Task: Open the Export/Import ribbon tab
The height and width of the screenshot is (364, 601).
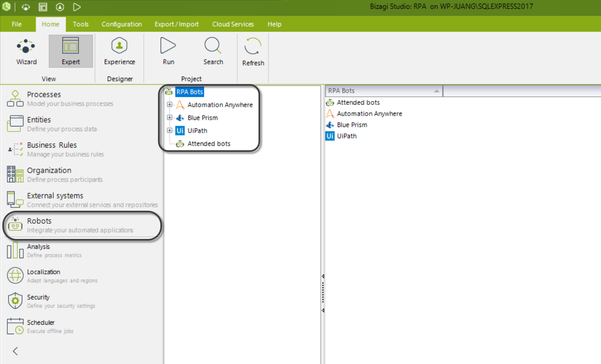Action: coord(176,24)
